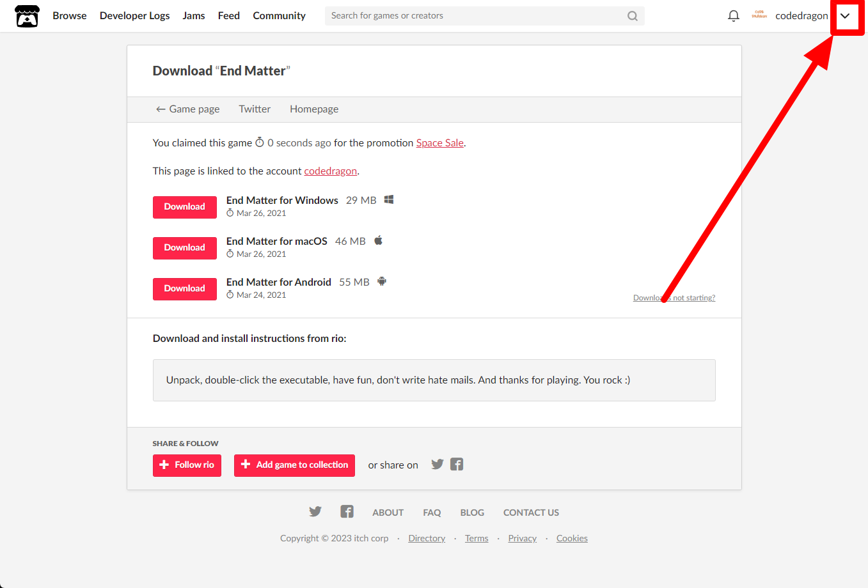The image size is (868, 588).
Task: Follow rio button
Action: pos(187,465)
